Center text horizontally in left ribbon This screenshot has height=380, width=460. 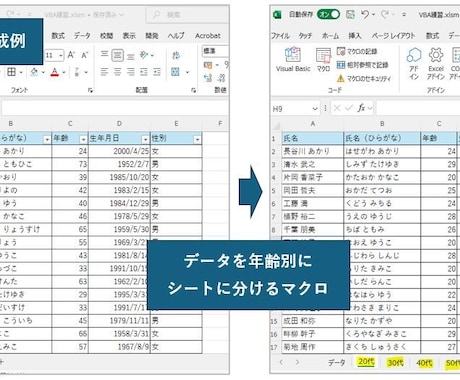pyautogui.click(x=117, y=71)
